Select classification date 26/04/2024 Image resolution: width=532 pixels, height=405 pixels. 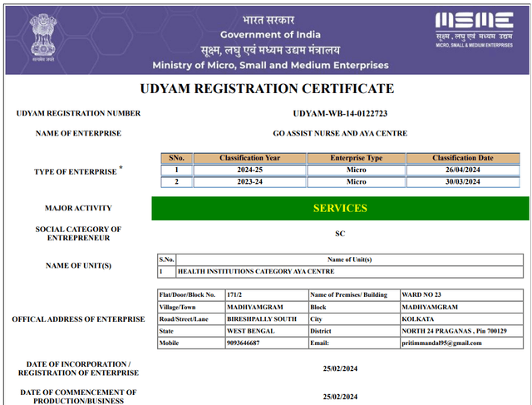tap(463, 170)
